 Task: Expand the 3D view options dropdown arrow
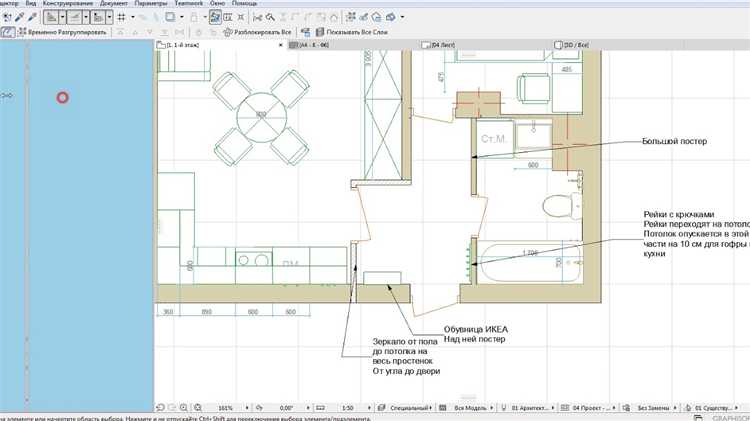402,17
